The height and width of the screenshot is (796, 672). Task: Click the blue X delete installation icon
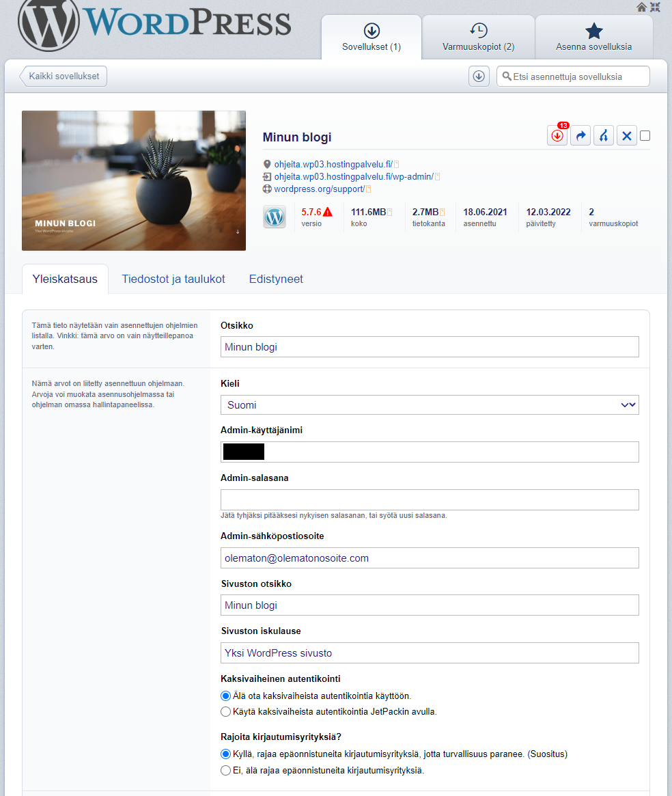pyautogui.click(x=627, y=136)
